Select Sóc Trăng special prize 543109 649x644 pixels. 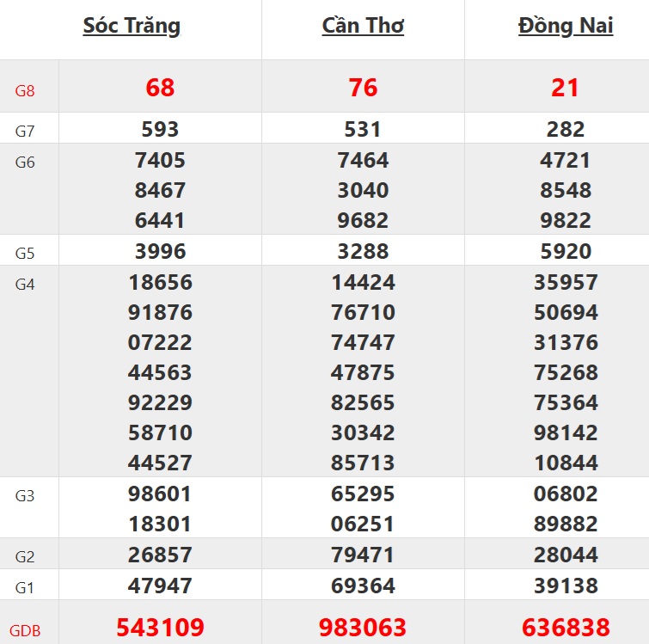[x=160, y=628]
